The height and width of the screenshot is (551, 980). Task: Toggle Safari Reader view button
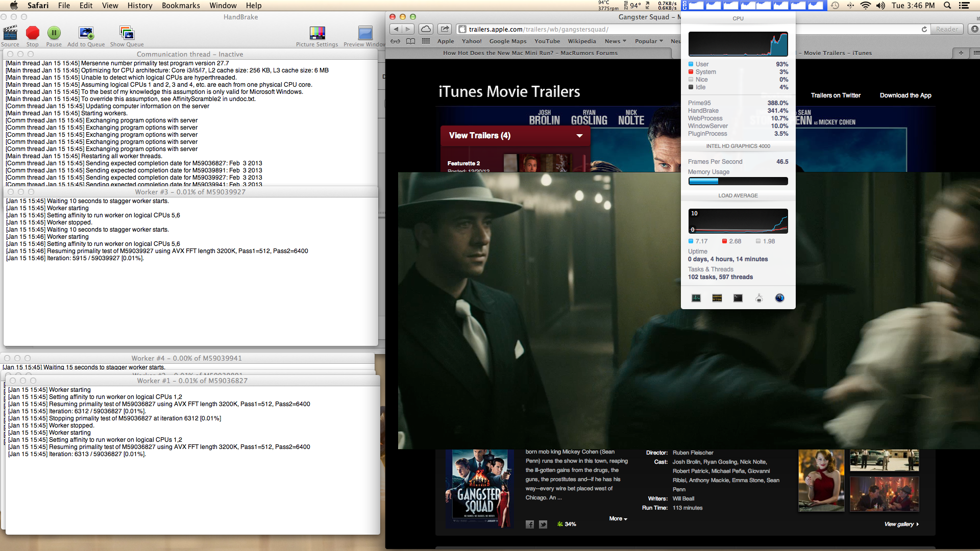pyautogui.click(x=947, y=29)
